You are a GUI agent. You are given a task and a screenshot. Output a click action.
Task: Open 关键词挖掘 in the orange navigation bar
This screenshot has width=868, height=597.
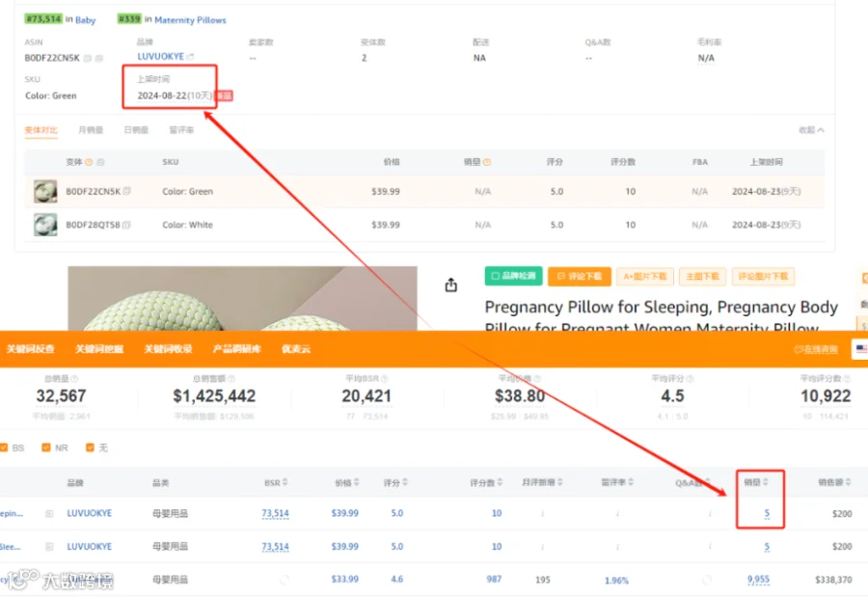99,349
